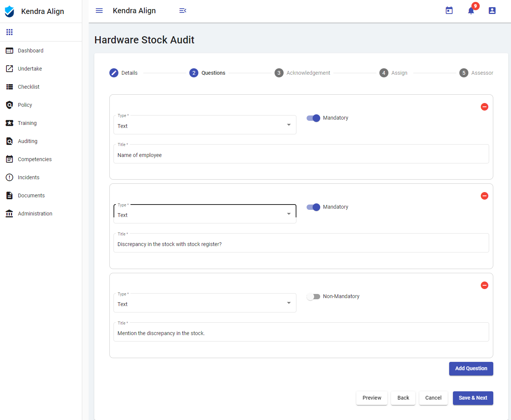511x420 pixels.
Task: Toggle Mandatory switch on the discrepancy register question
Action: [x=313, y=207]
